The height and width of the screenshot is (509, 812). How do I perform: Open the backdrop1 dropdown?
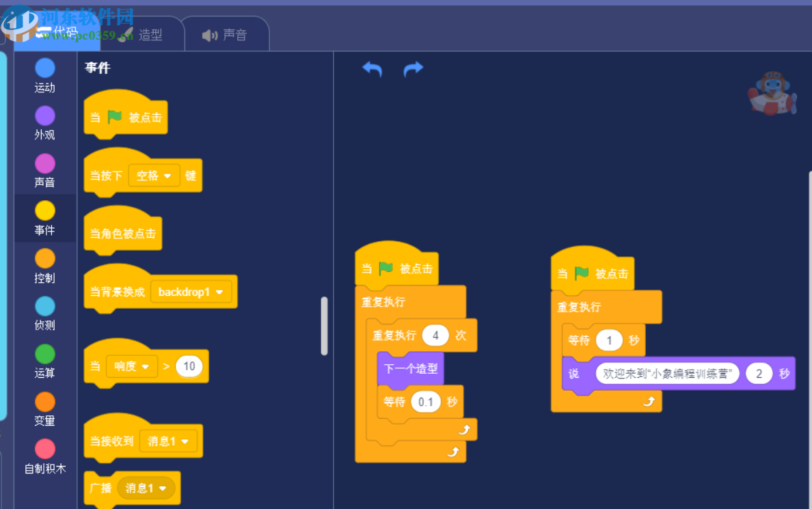tap(191, 292)
